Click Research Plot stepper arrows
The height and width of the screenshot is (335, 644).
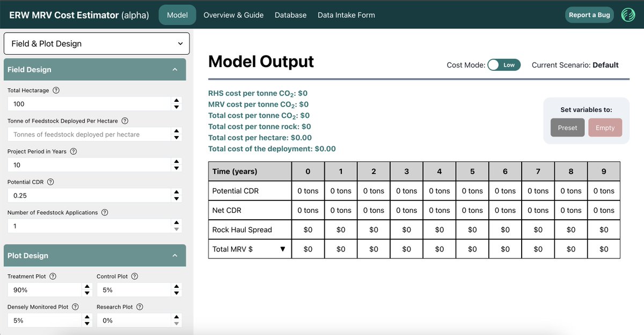(176, 321)
